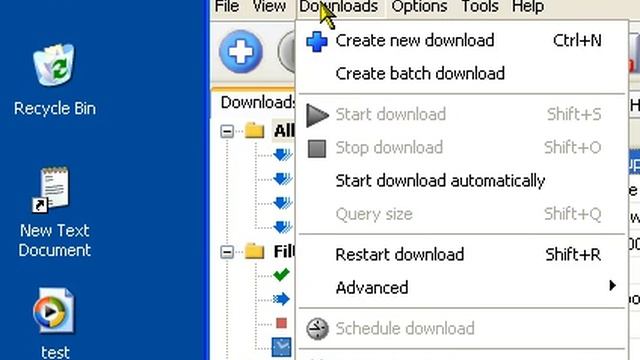The image size is (640, 360).
Task: Open the View menu
Action: (x=269, y=7)
